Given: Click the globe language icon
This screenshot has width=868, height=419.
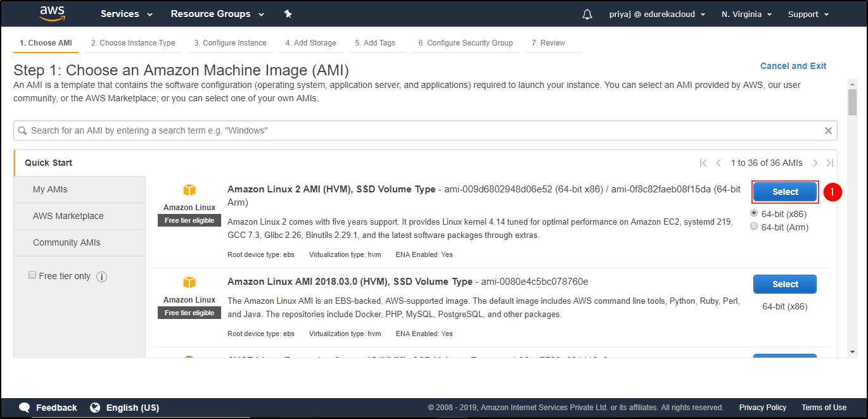Looking at the screenshot, I should click(x=95, y=408).
